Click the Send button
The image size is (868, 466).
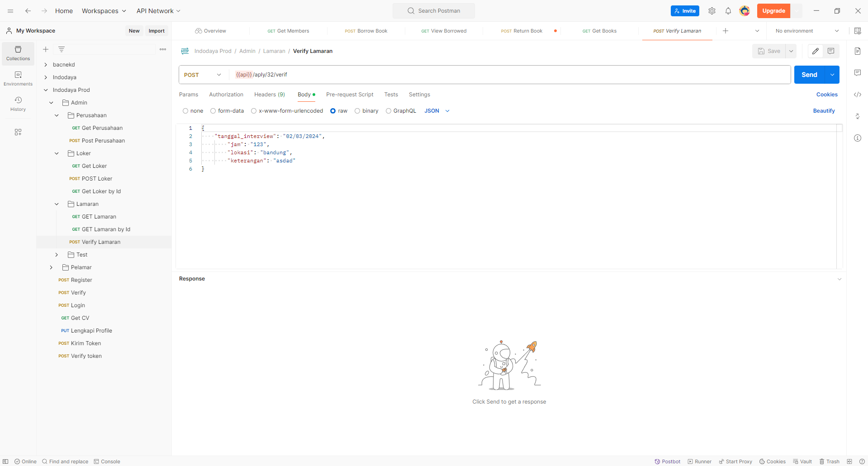pyautogui.click(x=810, y=75)
